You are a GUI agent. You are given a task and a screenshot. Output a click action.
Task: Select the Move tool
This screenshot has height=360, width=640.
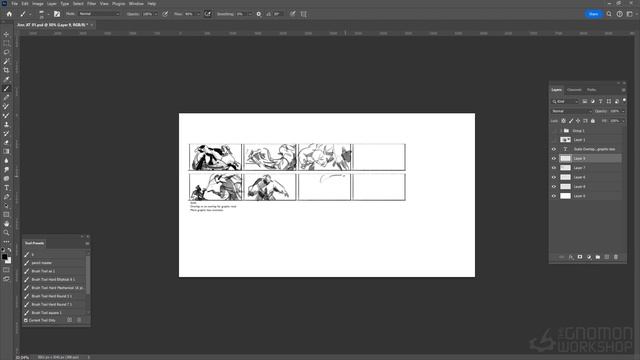[x=6, y=34]
